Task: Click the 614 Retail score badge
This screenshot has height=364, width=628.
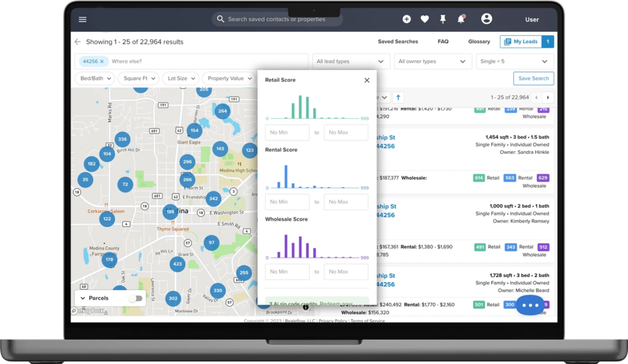Action: [478, 178]
